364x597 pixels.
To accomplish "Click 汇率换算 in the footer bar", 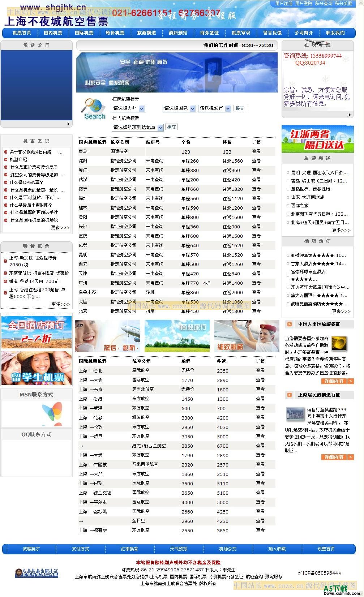I will [x=129, y=549].
